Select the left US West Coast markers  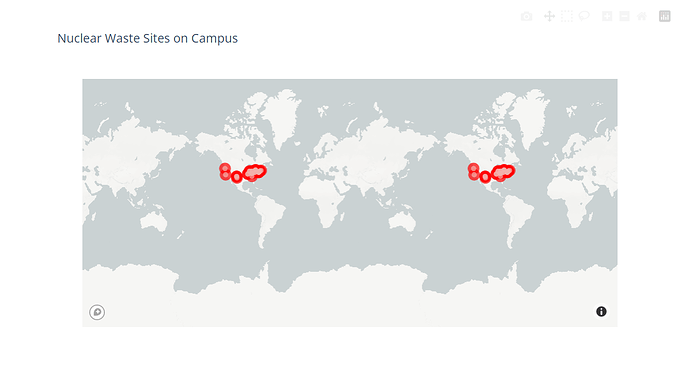[x=225, y=172]
